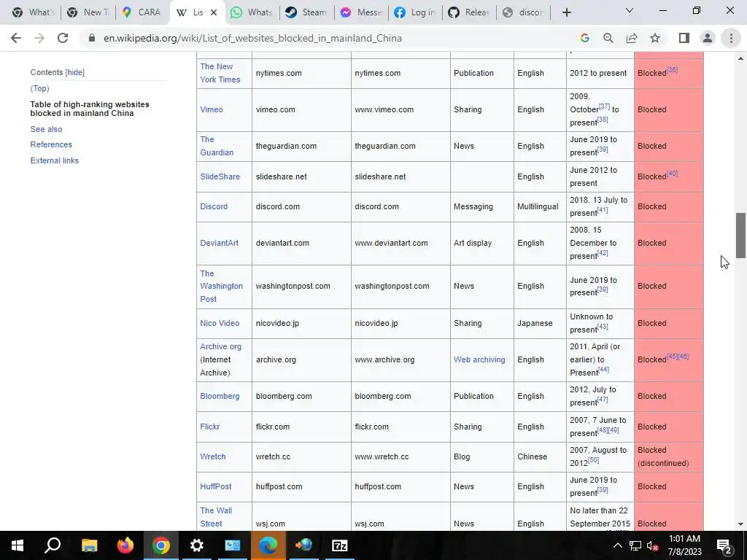747x560 pixels.
Task: Open the Vimeo article link
Action: point(211,109)
